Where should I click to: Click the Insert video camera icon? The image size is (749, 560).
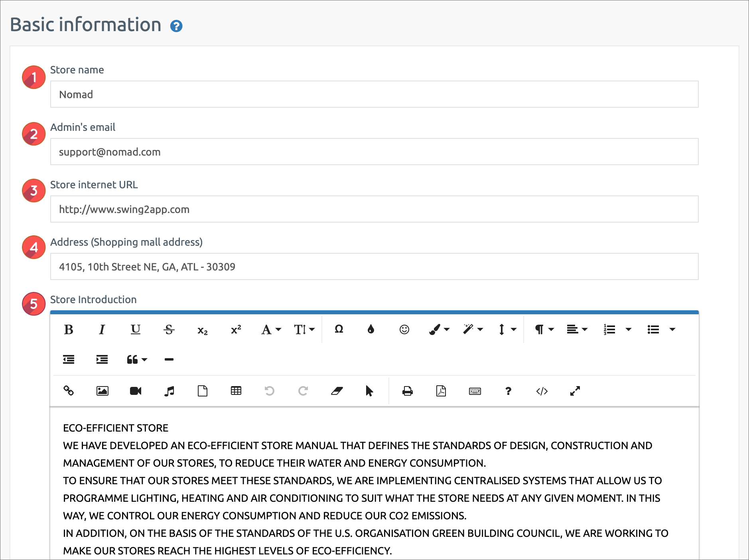tap(136, 391)
